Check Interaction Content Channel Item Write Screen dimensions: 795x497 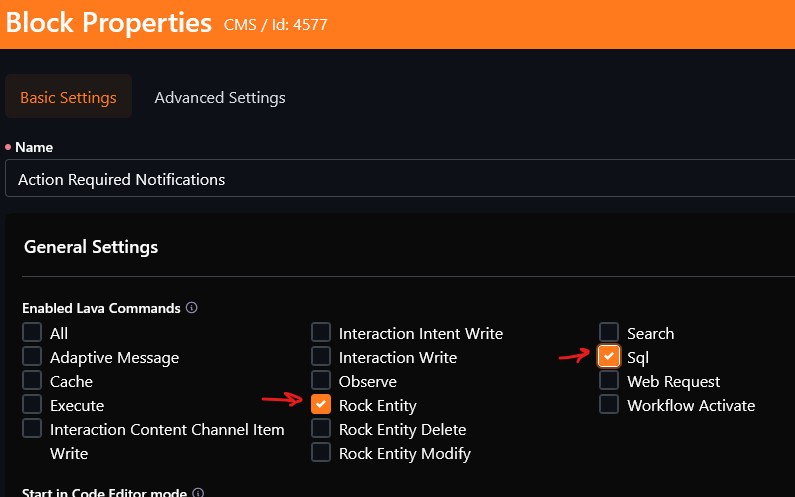33,429
